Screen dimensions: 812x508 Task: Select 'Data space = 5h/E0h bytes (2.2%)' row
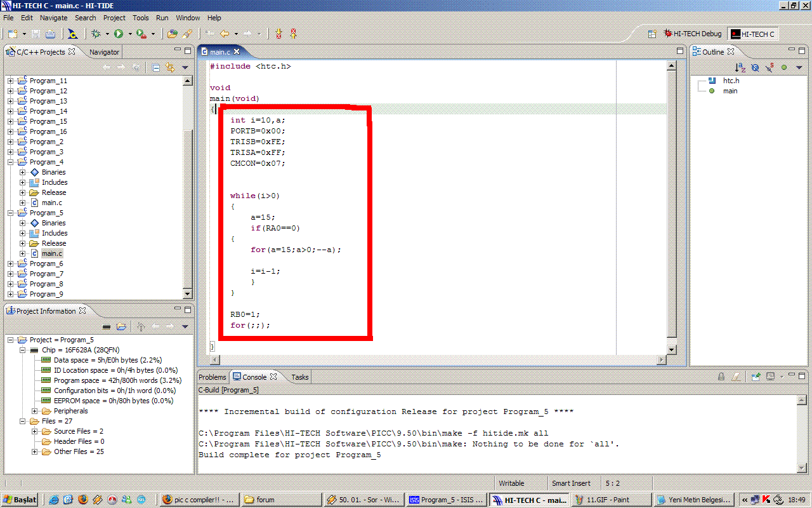point(101,360)
